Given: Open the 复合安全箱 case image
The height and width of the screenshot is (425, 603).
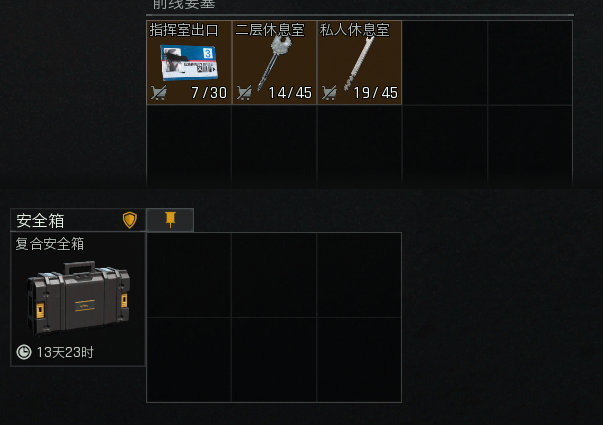Looking at the screenshot, I should pos(79,298).
